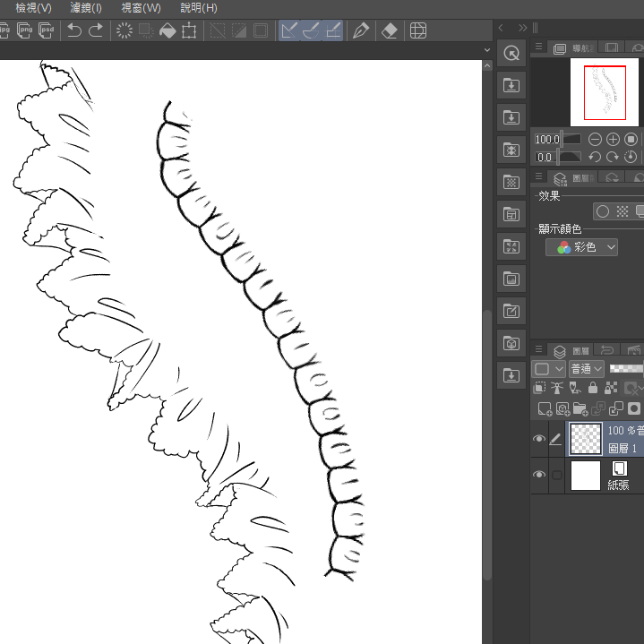Screen dimensions: 644x644
Task: Toggle snap to special ruler
Action: [x=311, y=30]
